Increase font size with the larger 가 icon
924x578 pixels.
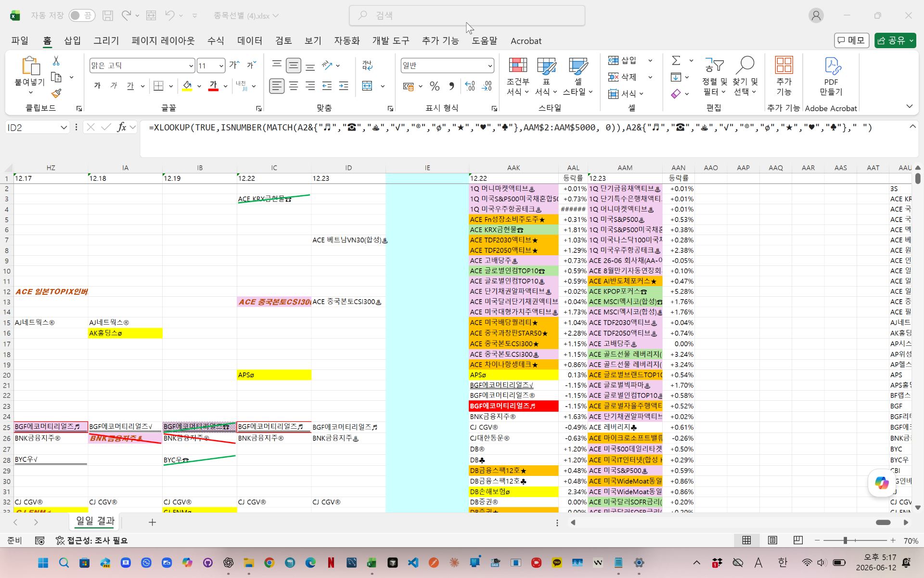[234, 65]
